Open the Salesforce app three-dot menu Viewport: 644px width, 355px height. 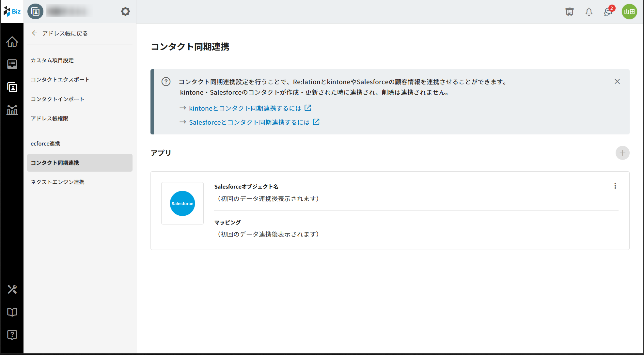click(615, 186)
